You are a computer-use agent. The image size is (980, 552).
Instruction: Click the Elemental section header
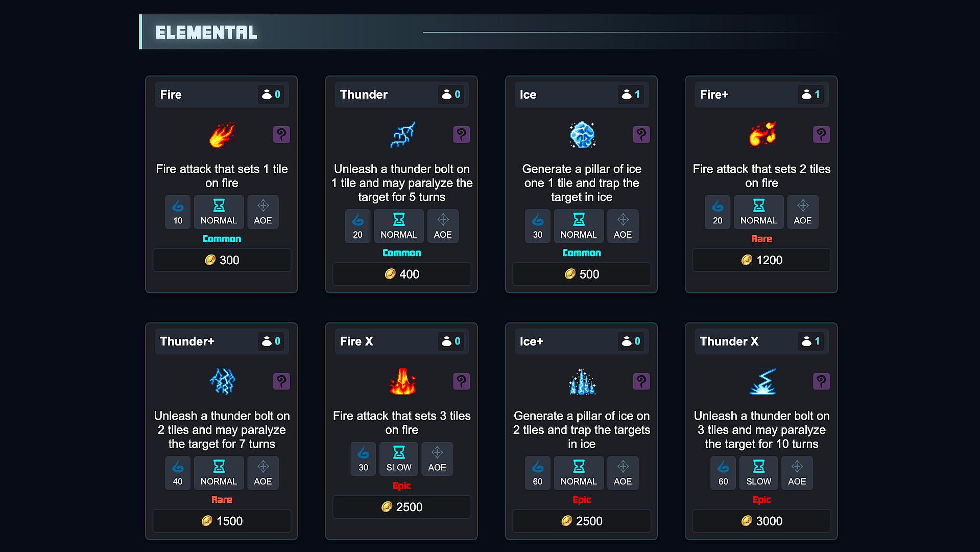206,32
